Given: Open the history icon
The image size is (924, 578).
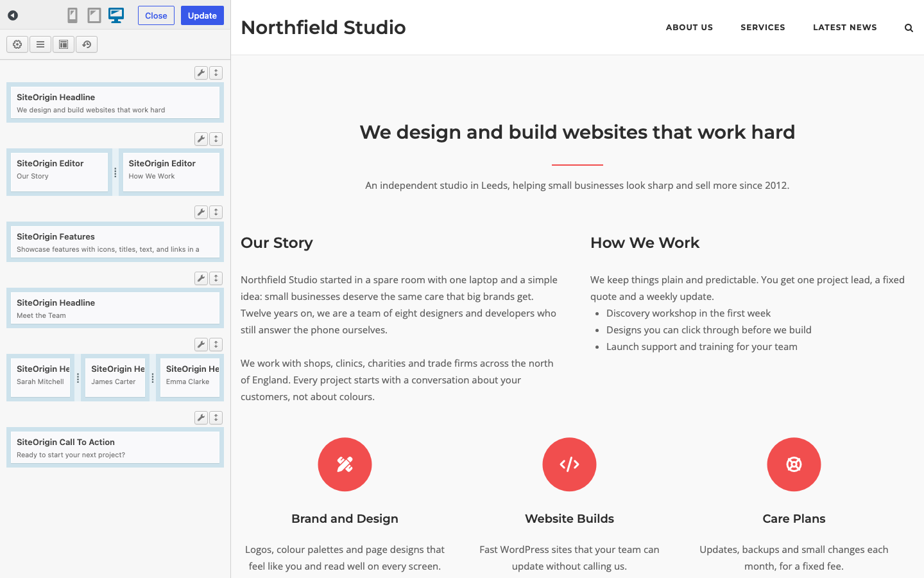Looking at the screenshot, I should pos(87,44).
